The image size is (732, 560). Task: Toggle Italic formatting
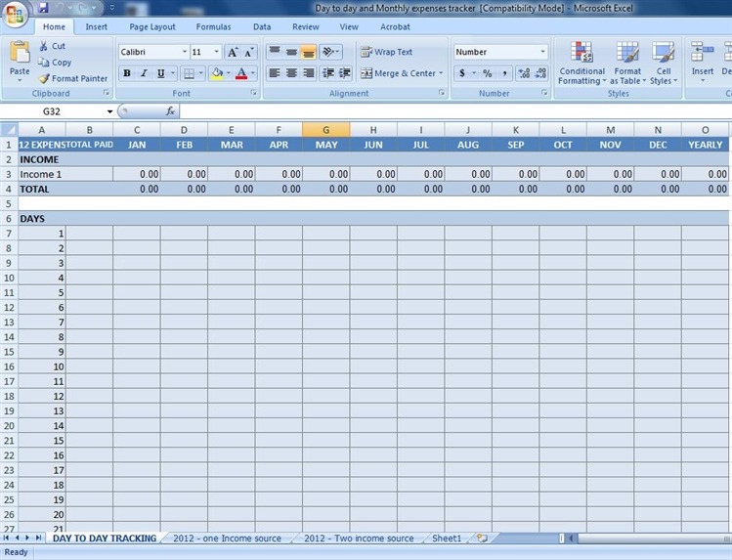pos(144,73)
